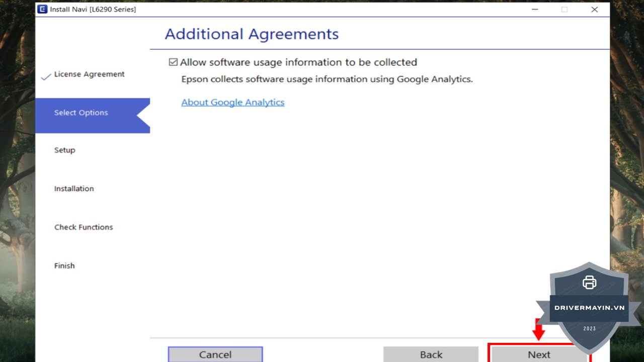Viewport: 644px width, 362px height.
Task: Click the Additional Agreements heading
Action: (x=252, y=34)
